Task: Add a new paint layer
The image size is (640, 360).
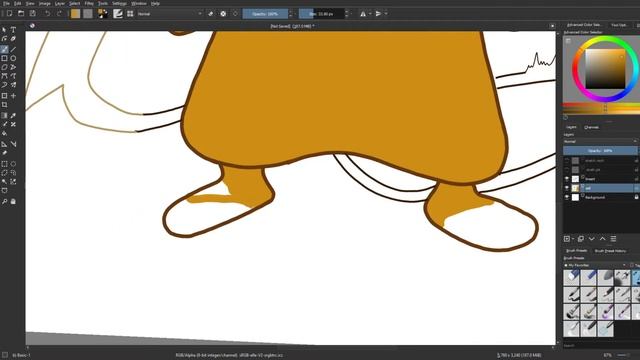Action: 567,239
